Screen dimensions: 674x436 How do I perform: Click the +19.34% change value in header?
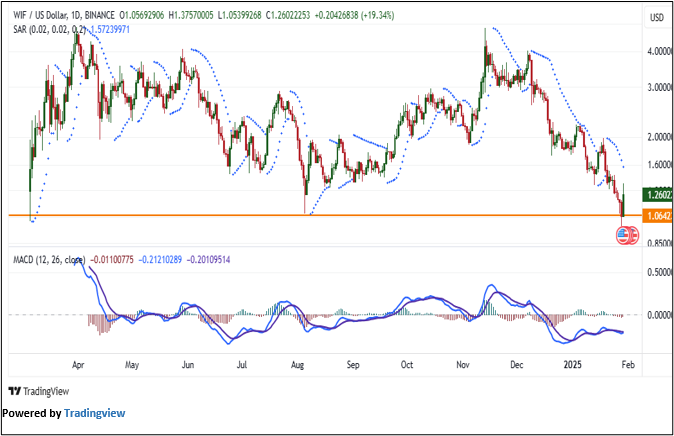(x=378, y=15)
